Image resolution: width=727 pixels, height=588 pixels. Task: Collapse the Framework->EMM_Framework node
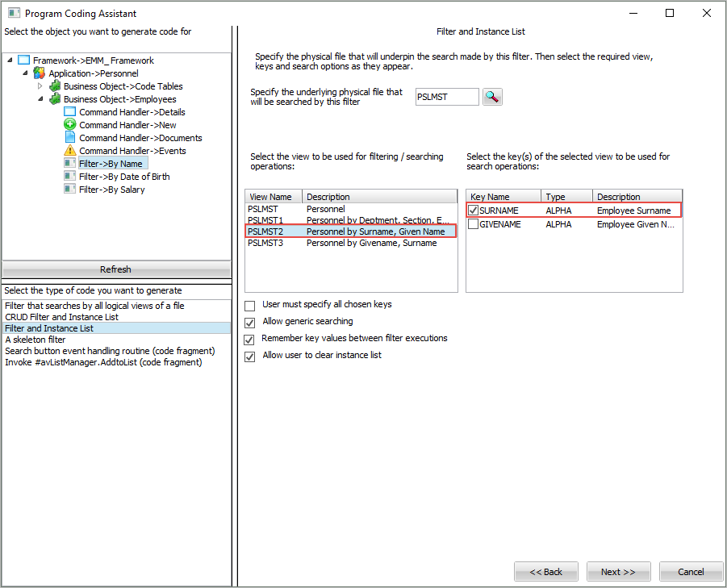(x=10, y=60)
